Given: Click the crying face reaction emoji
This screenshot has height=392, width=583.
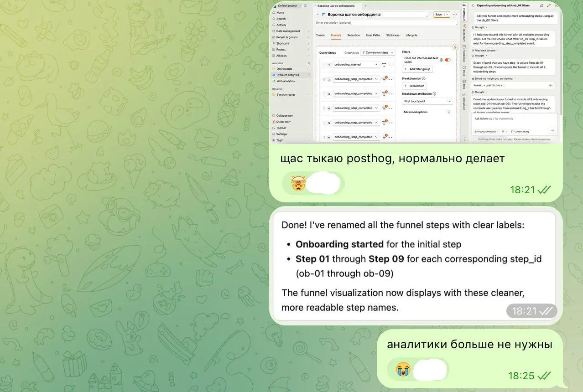Looking at the screenshot, I should [x=403, y=369].
